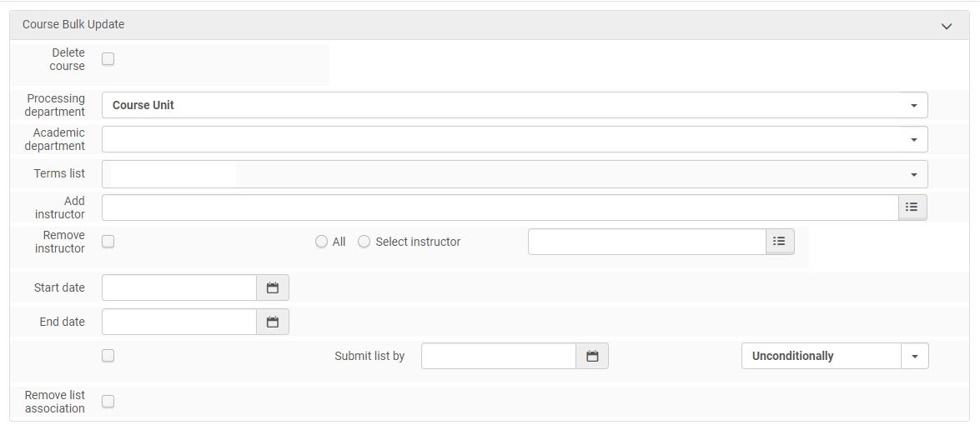The height and width of the screenshot is (435, 980).
Task: Enable the Remove instructor checkbox
Action: click(108, 242)
